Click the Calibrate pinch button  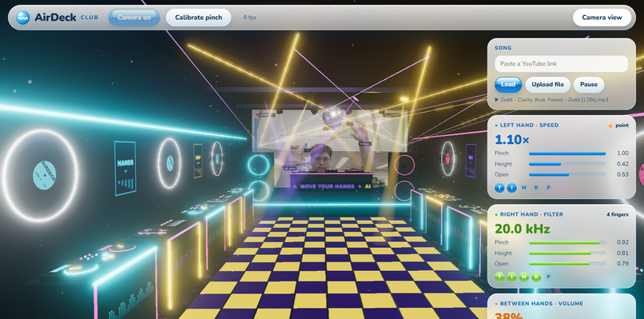[x=198, y=18]
